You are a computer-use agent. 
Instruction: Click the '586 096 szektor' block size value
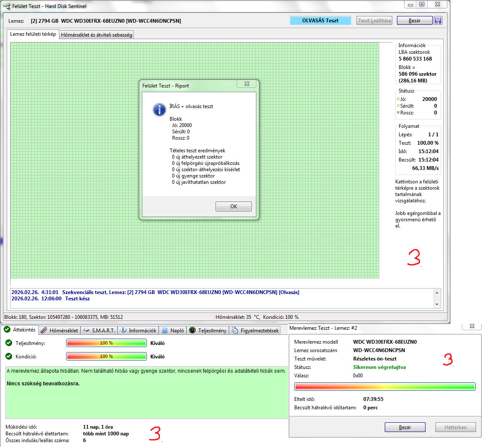pos(418,74)
